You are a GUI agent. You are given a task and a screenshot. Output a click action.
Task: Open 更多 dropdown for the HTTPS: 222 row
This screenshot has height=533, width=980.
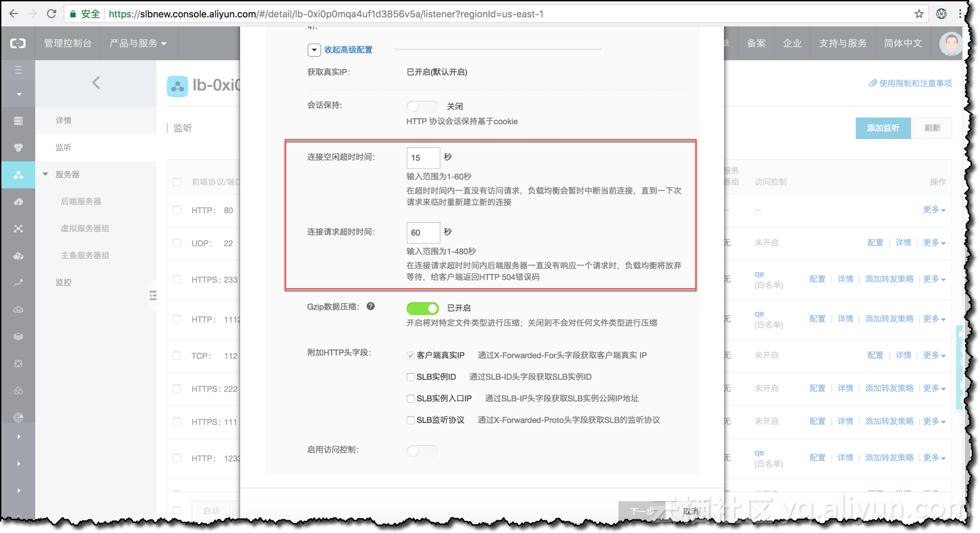click(x=934, y=388)
